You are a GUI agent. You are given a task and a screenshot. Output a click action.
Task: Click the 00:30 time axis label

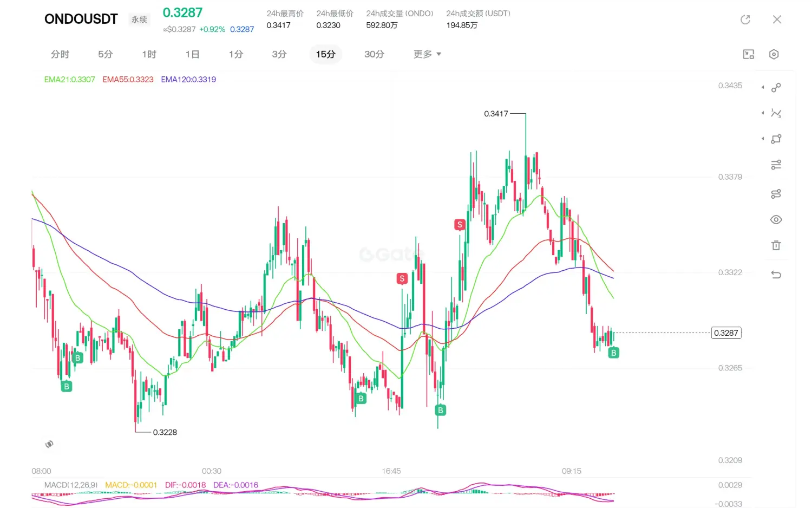(x=212, y=471)
